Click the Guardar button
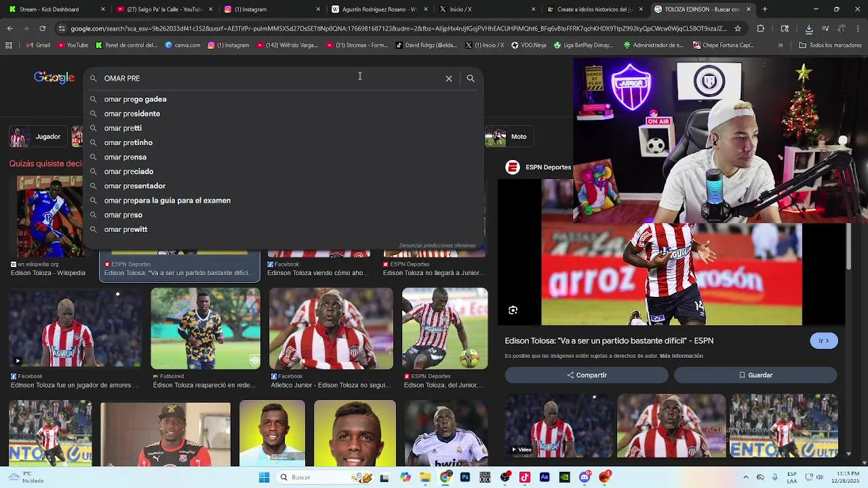Image resolution: width=868 pixels, height=488 pixels. [x=755, y=375]
